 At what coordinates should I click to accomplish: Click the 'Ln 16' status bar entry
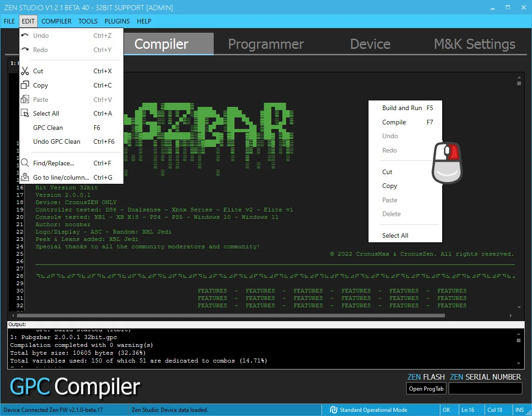click(x=468, y=410)
